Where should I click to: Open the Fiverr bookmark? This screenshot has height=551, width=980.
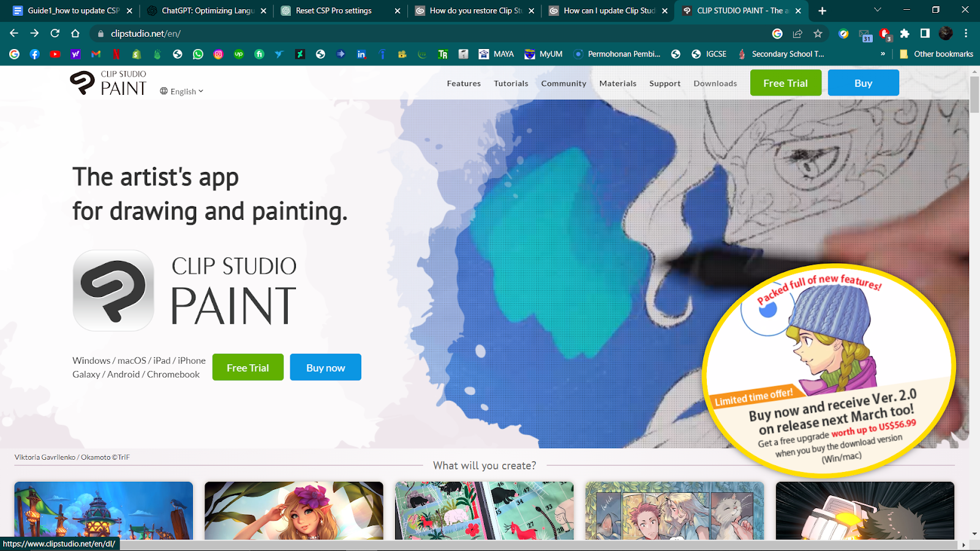259,54
